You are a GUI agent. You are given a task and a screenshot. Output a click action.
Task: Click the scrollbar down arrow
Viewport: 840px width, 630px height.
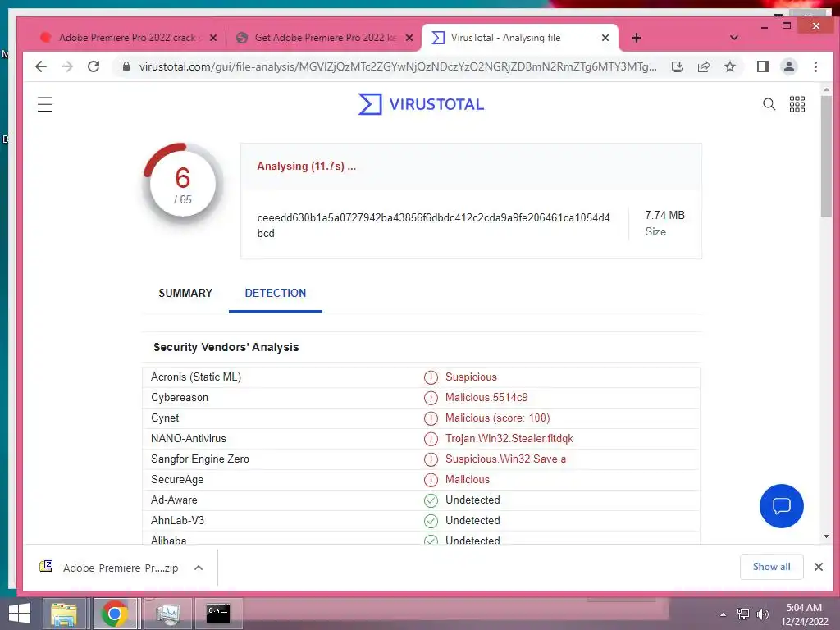826,536
